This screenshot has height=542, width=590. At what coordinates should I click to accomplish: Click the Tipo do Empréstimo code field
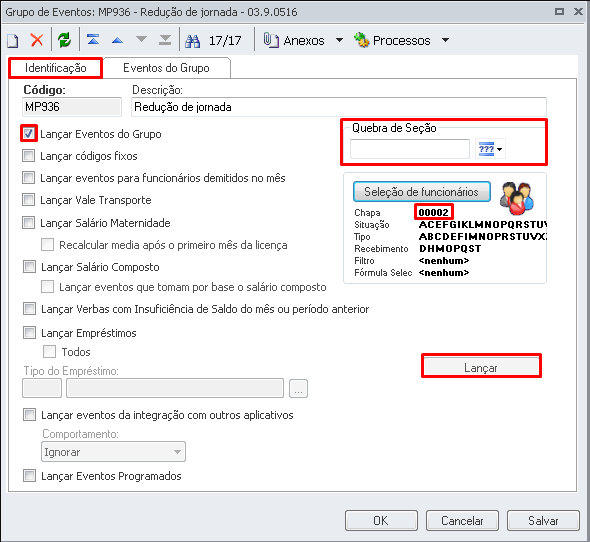[x=42, y=388]
